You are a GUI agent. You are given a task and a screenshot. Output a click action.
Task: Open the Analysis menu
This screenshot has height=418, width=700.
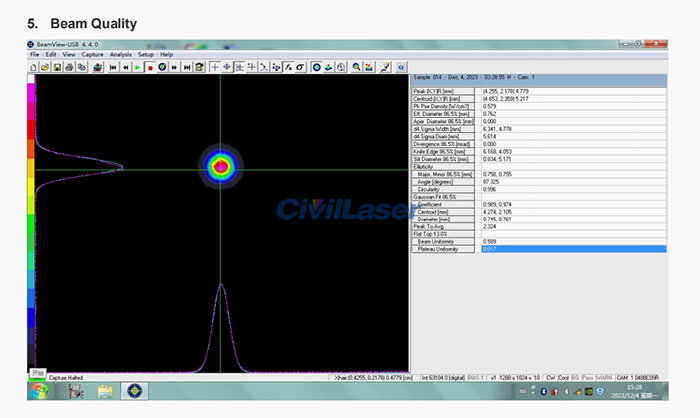pyautogui.click(x=121, y=54)
